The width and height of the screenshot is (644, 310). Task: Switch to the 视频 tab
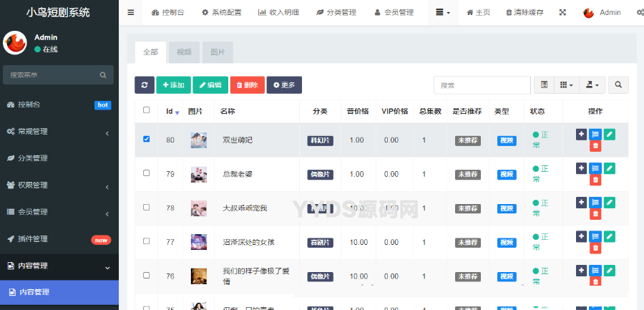pos(184,52)
